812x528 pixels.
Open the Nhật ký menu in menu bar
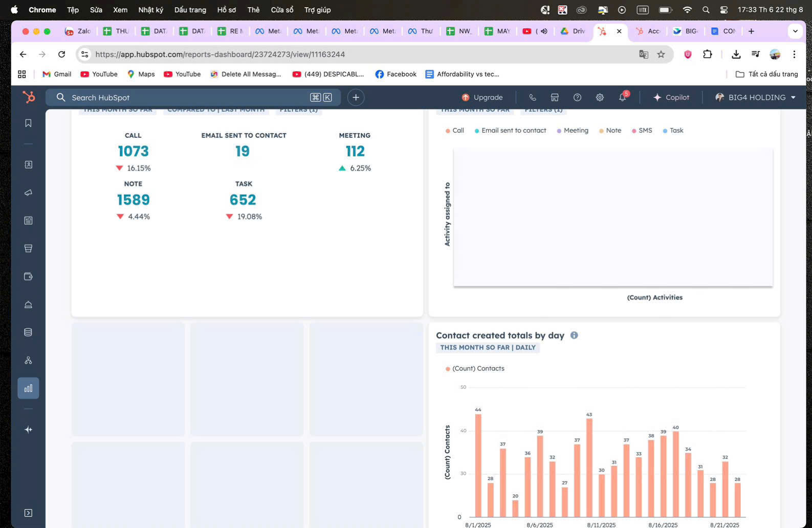(x=150, y=10)
